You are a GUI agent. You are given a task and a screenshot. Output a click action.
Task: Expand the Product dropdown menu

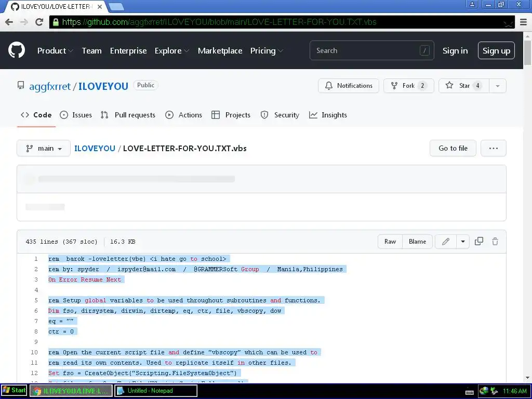[55, 50]
